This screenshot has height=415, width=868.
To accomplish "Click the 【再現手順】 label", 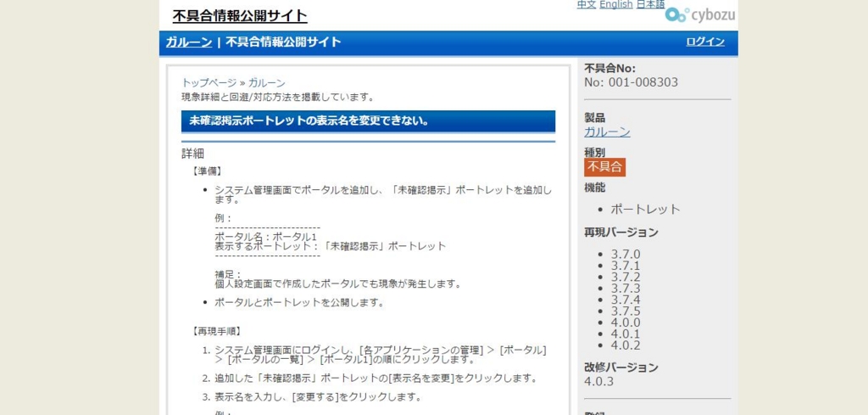I will (216, 332).
